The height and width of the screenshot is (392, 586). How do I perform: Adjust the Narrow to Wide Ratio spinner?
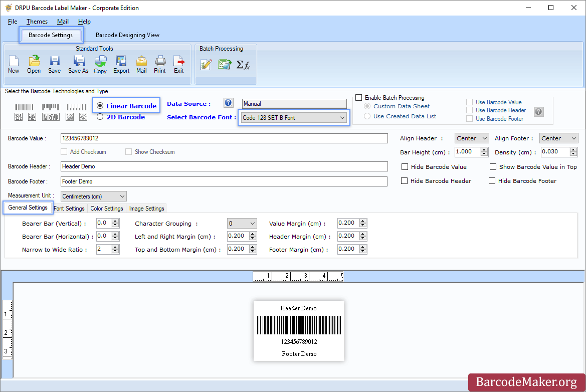point(115,249)
